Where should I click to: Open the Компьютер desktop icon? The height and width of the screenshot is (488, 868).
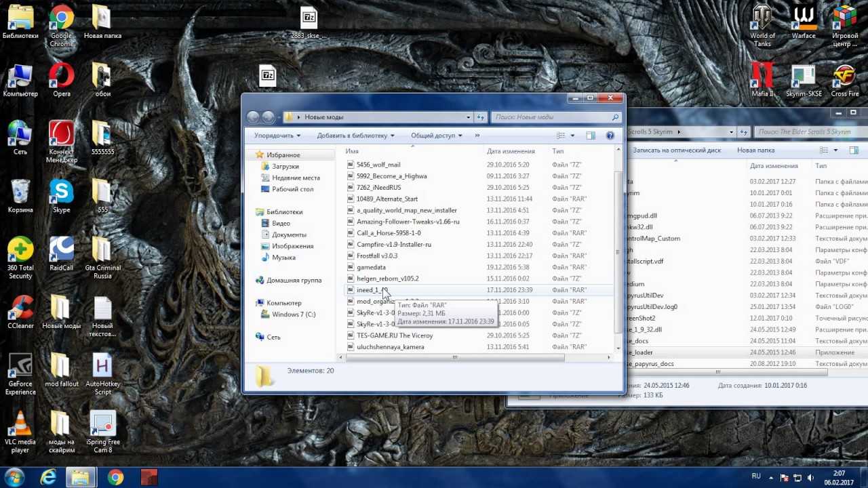[20, 80]
